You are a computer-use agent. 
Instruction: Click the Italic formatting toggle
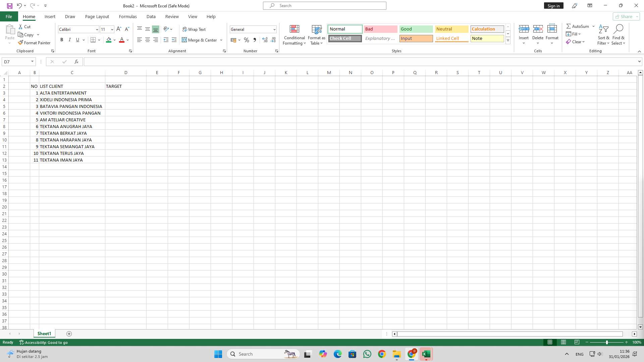[x=70, y=40]
